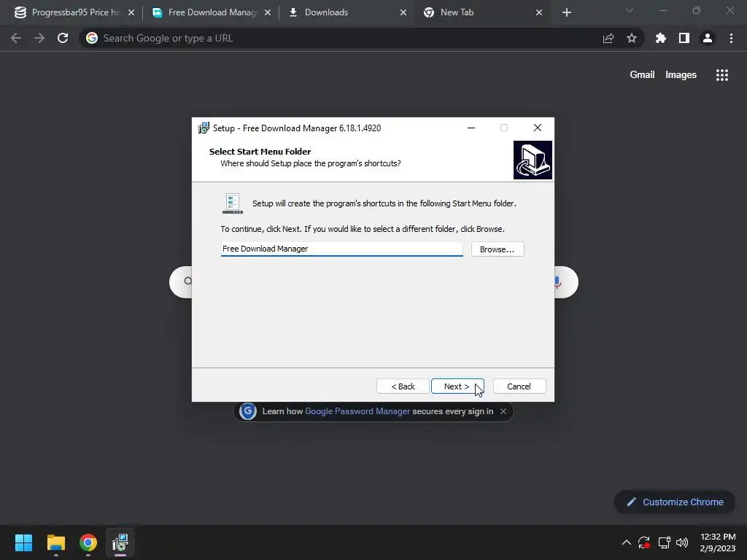The image size is (747, 560).
Task: Open the tab search chevron
Action: [x=630, y=10]
